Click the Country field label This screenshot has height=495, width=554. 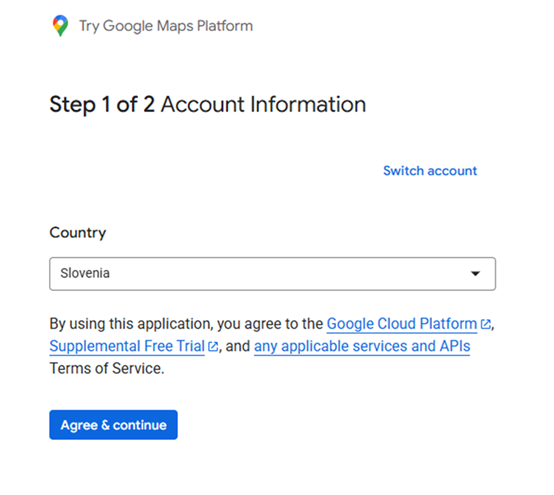[78, 233]
